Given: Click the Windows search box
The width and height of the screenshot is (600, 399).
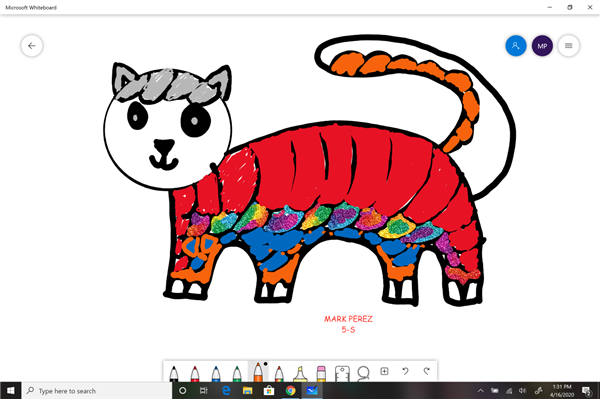Looking at the screenshot, I should pyautogui.click(x=97, y=391).
